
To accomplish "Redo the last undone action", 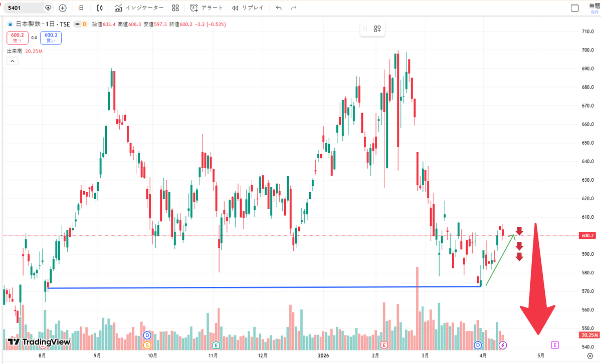I will pos(294,8).
